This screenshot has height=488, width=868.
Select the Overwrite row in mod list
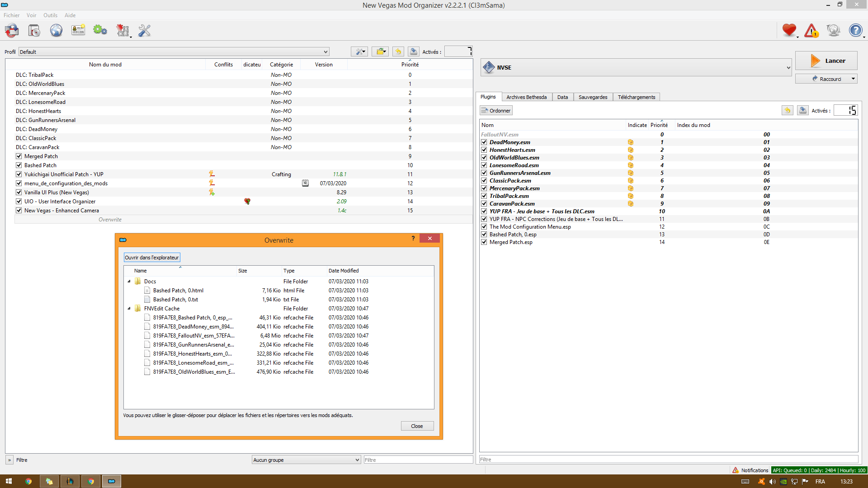243,220
